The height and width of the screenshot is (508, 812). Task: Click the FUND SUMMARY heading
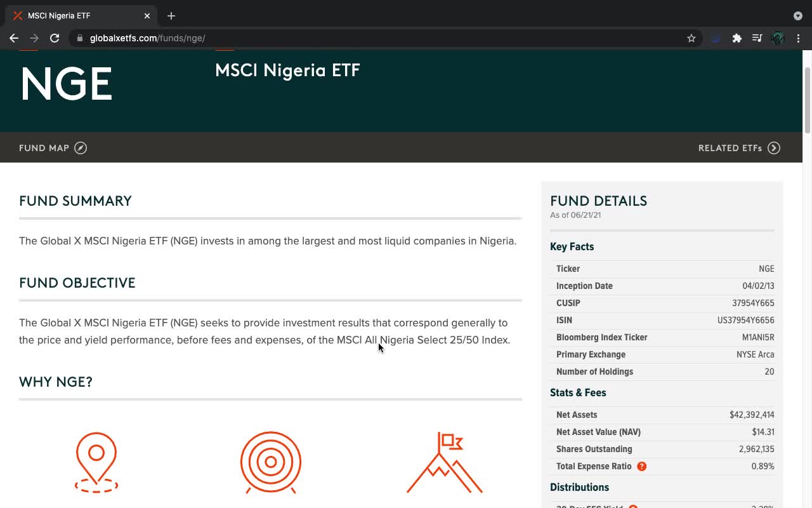pyautogui.click(x=75, y=201)
